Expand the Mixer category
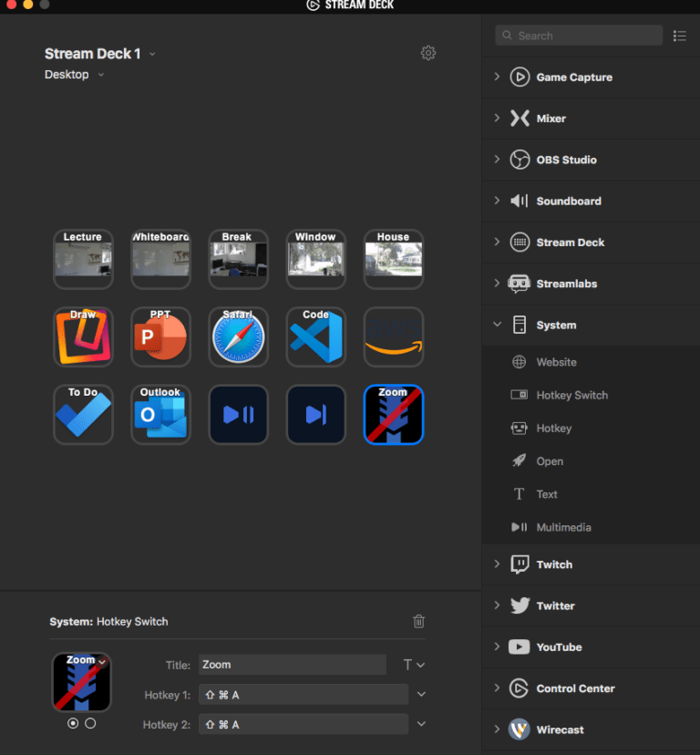The height and width of the screenshot is (755, 700). click(x=497, y=118)
